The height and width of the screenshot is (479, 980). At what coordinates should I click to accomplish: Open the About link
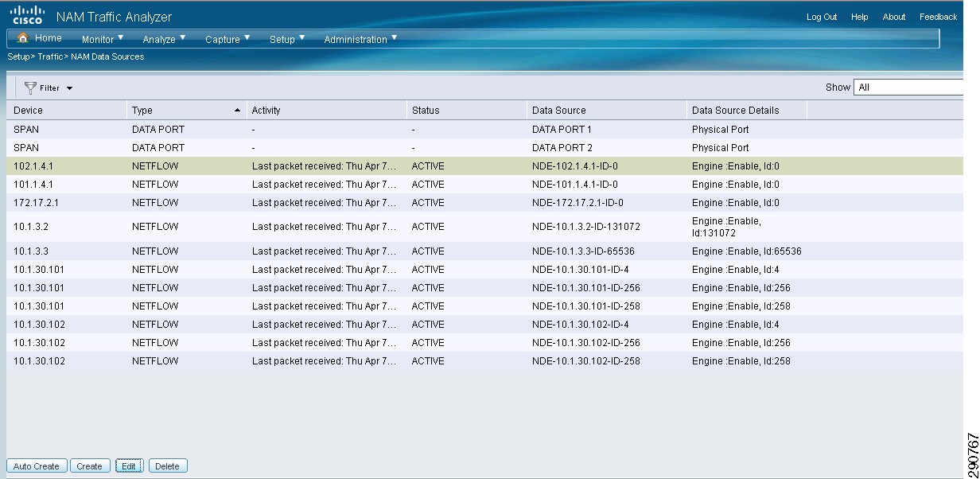coord(894,17)
